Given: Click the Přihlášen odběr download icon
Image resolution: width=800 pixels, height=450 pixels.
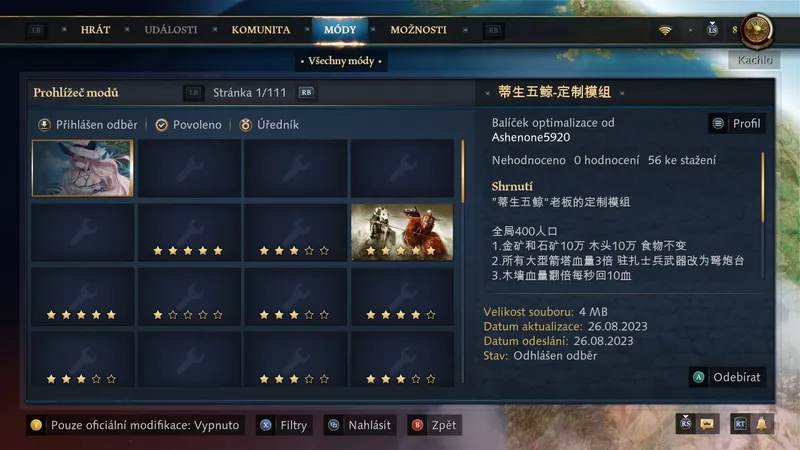Looking at the screenshot, I should coord(44,124).
